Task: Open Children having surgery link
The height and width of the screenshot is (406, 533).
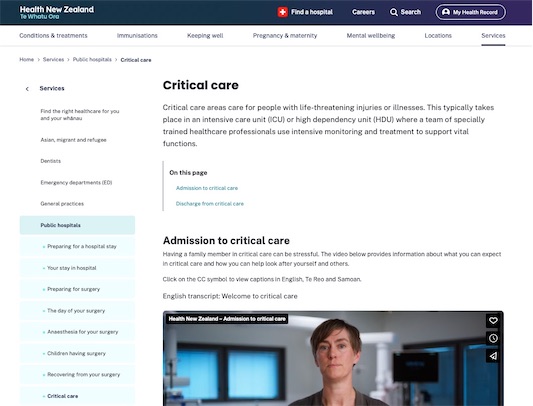Action: click(76, 353)
